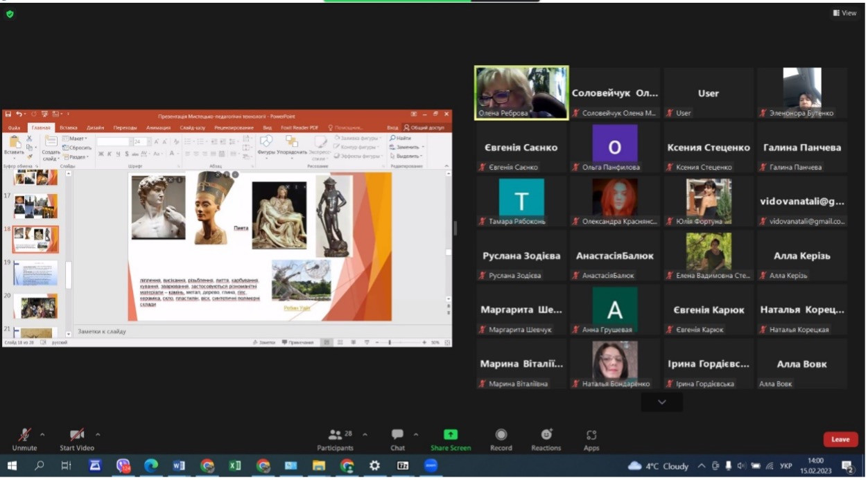Click the Share Screen icon
This screenshot has width=868, height=480.
pyautogui.click(x=450, y=435)
